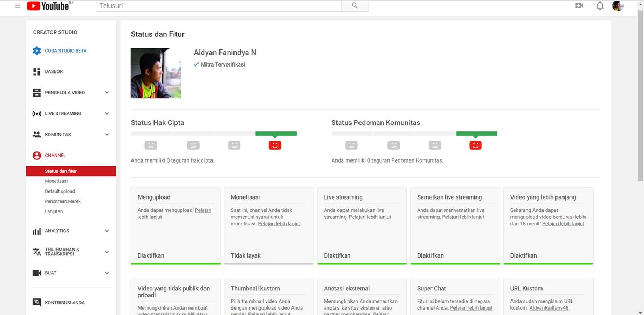Open the account avatar menu
Screen dimensions: 644x315
[618, 6]
